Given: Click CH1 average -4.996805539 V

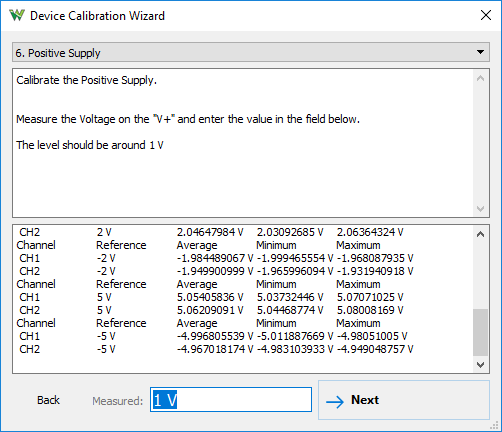Looking at the screenshot, I should (x=215, y=336).
